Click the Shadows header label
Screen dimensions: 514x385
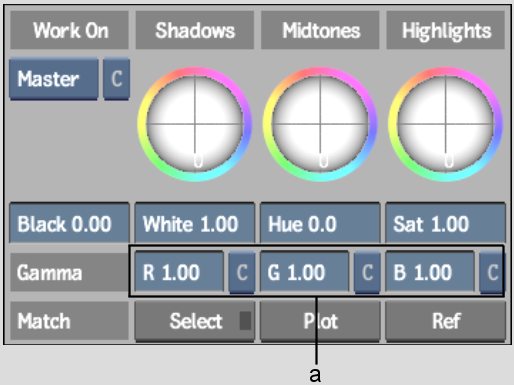coord(195,30)
